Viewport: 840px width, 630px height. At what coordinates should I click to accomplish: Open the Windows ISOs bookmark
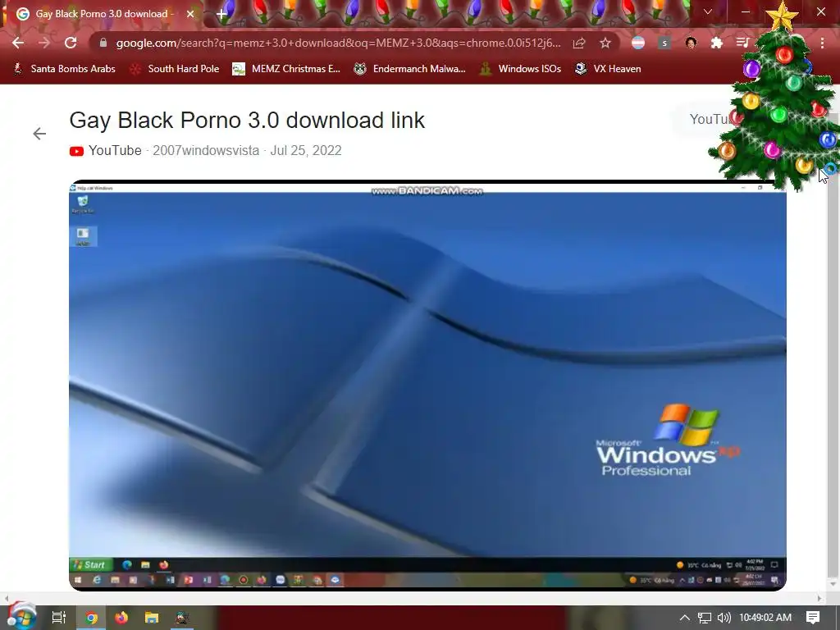click(520, 69)
